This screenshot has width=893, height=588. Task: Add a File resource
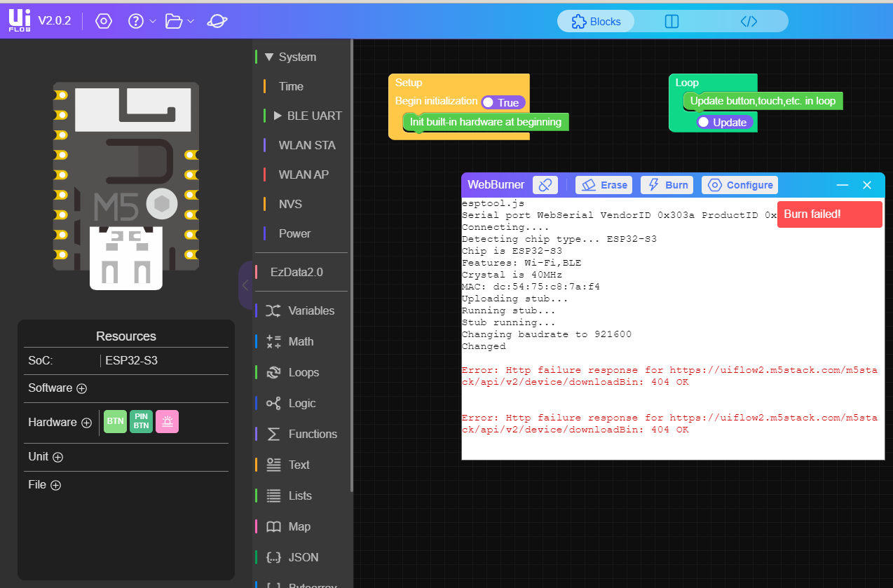[x=55, y=485]
